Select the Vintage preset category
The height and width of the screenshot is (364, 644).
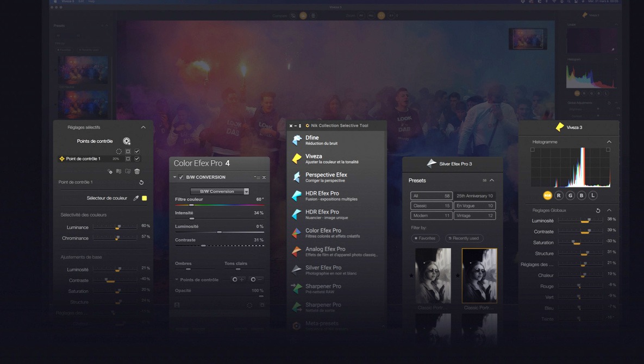[474, 216]
